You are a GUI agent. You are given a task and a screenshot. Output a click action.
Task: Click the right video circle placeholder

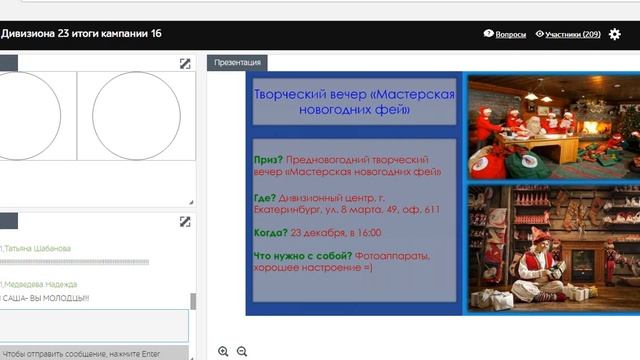(x=136, y=116)
